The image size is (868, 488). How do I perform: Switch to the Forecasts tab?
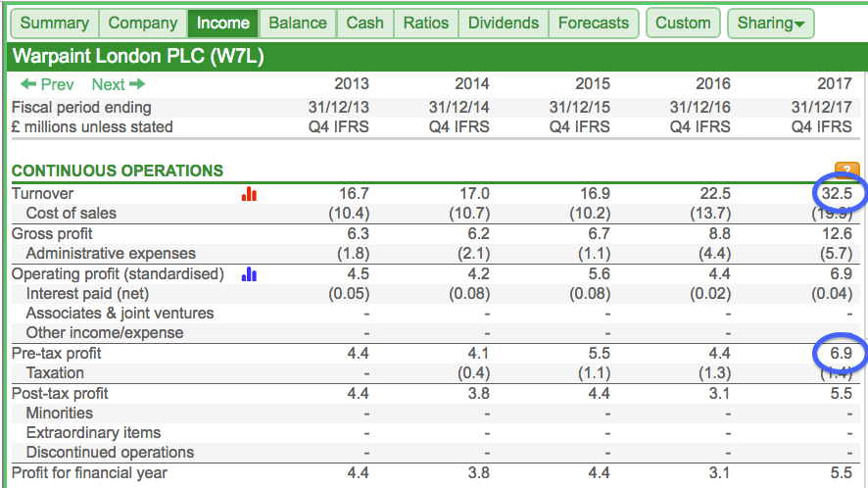(594, 23)
